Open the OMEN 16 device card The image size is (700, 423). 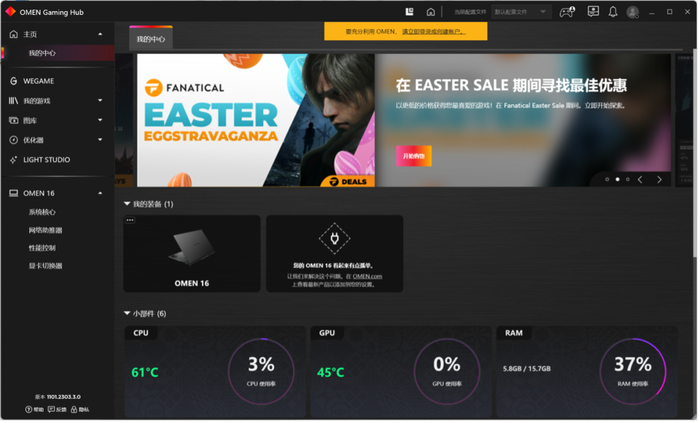click(192, 253)
